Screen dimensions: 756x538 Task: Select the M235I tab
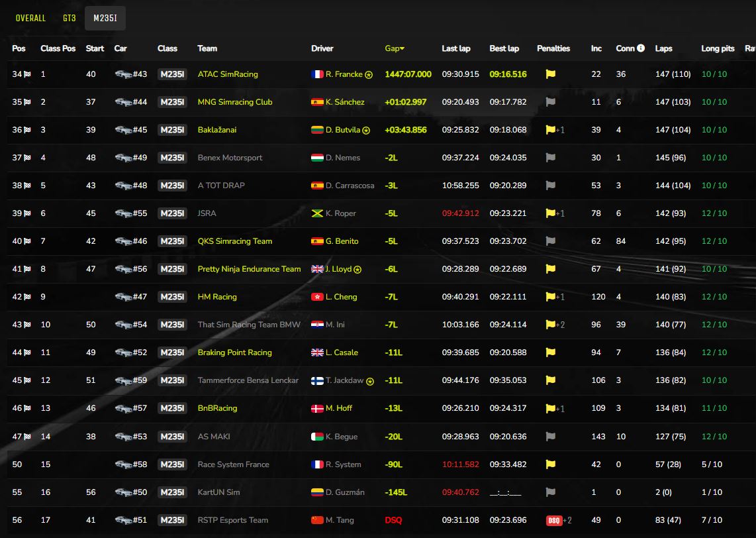pos(105,19)
